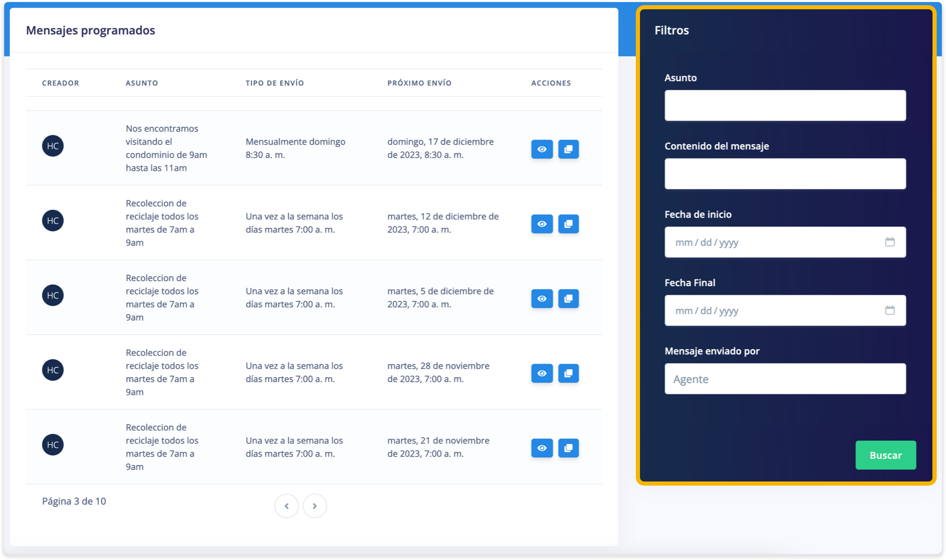This screenshot has height=560, width=946.
Task: Click the Fecha Final date field
Action: (x=785, y=310)
